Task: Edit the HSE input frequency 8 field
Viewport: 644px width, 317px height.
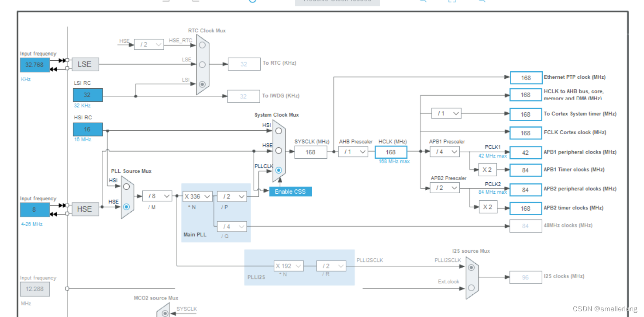Action: pos(35,209)
